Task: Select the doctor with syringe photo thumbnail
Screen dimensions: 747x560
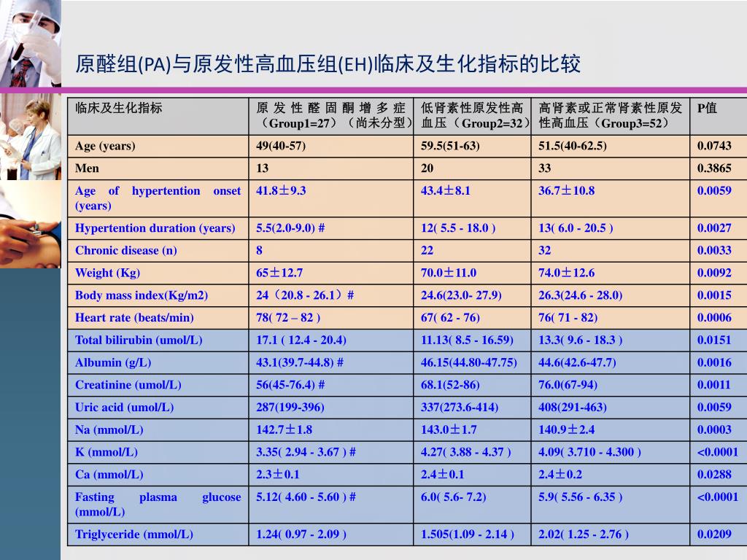Action: point(31,43)
